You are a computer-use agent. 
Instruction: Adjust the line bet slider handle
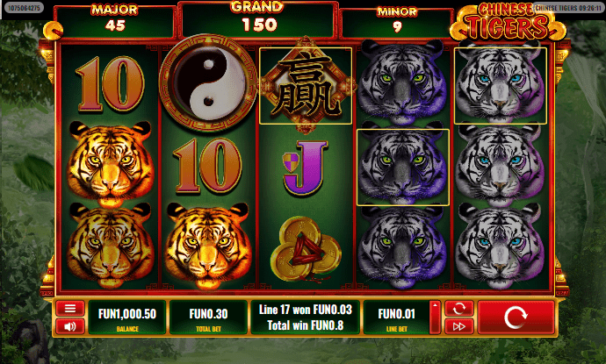[x=435, y=318]
